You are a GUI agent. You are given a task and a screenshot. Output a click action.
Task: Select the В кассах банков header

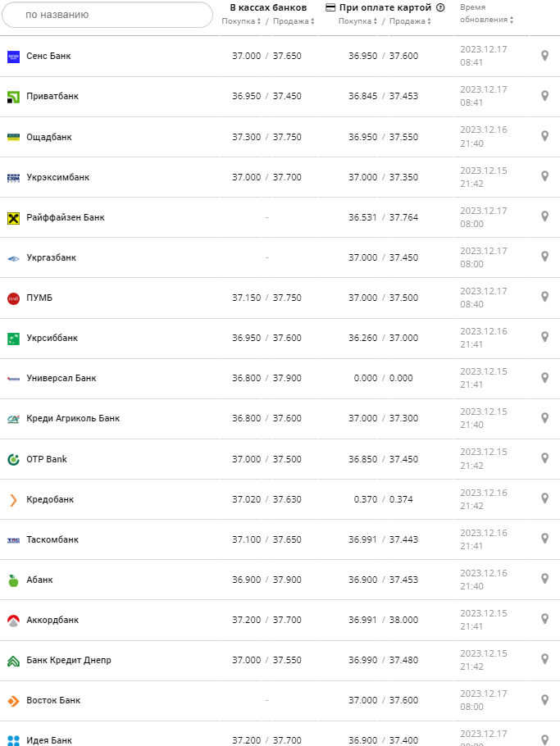point(268,7)
